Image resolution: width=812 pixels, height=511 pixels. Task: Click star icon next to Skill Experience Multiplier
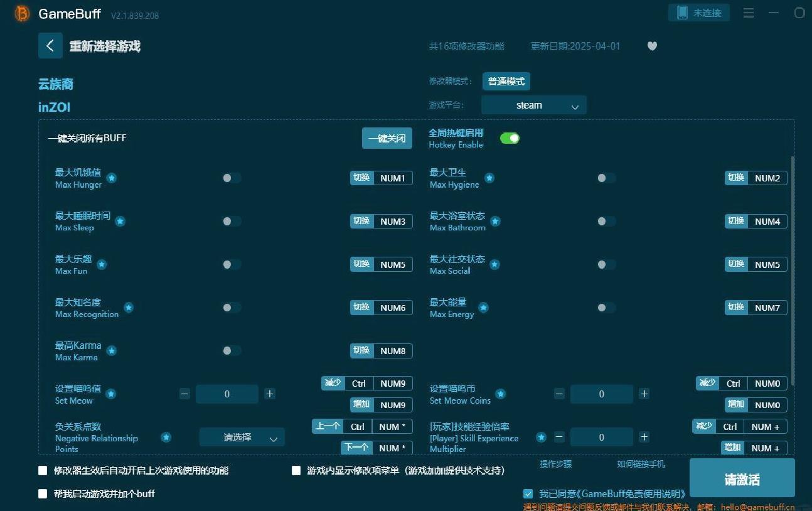click(x=541, y=437)
